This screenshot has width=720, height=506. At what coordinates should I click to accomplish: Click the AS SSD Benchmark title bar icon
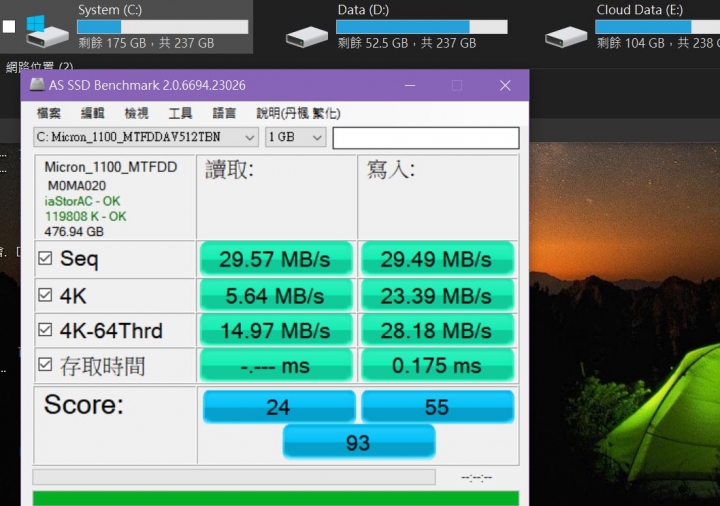pyautogui.click(x=37, y=85)
